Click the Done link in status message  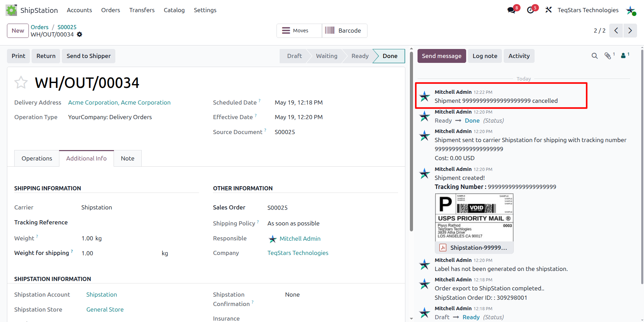point(472,121)
